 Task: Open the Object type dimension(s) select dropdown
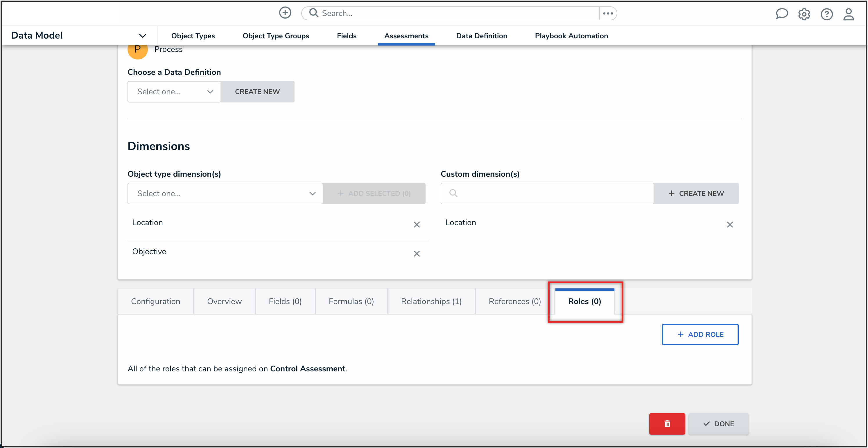coord(225,194)
